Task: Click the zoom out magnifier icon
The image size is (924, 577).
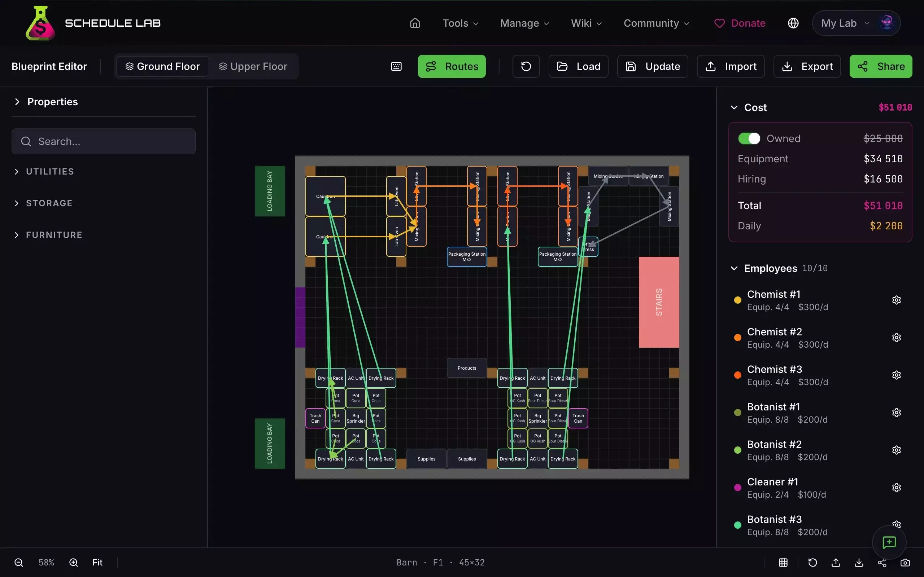Action: 18,563
